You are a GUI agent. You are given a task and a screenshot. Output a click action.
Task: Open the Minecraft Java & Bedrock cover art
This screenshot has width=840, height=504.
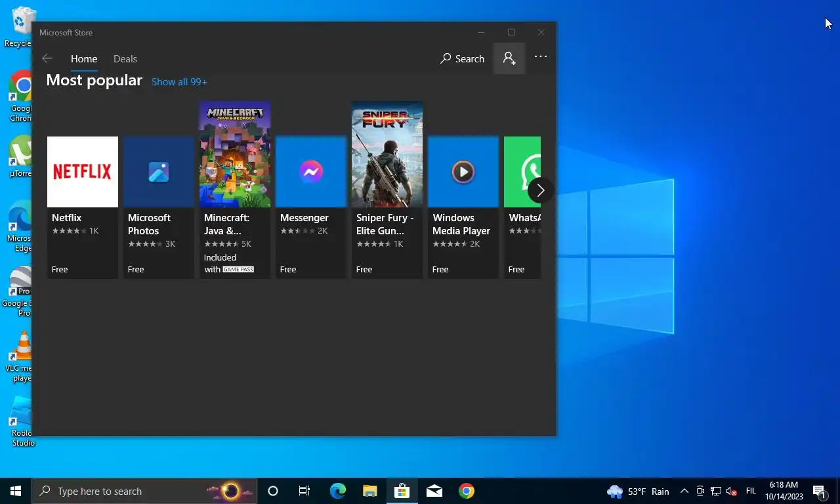(x=235, y=154)
